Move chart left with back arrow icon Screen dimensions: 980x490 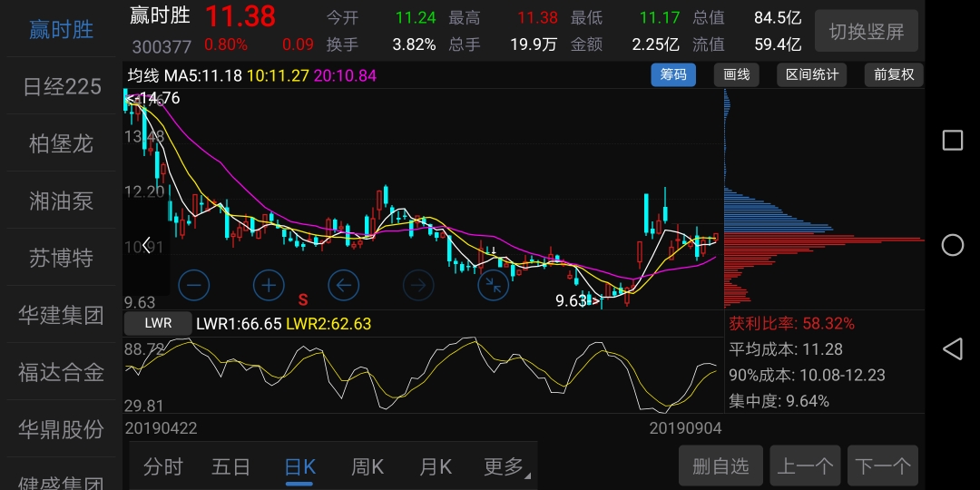coord(344,286)
